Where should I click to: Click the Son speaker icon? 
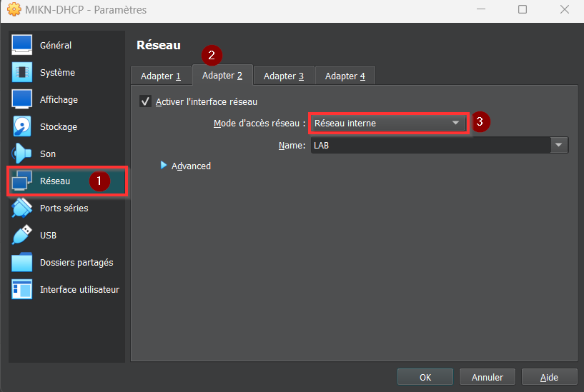click(x=22, y=154)
